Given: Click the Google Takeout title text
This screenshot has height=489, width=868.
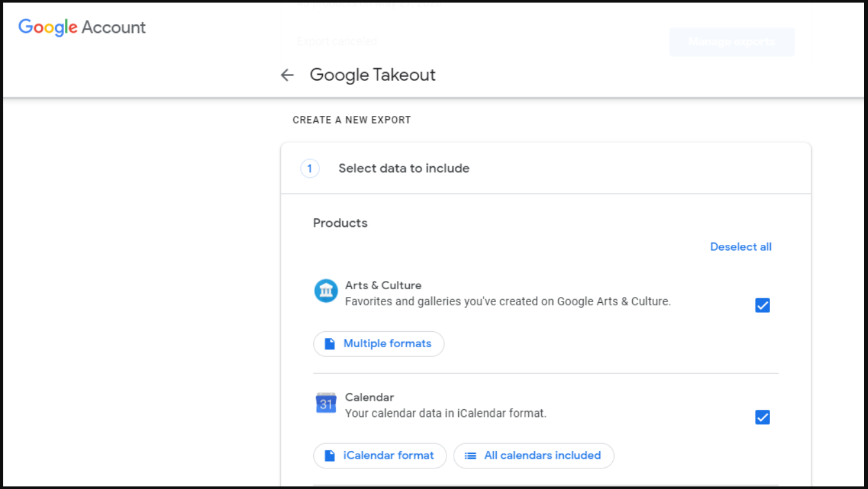Looking at the screenshot, I should 372,75.
